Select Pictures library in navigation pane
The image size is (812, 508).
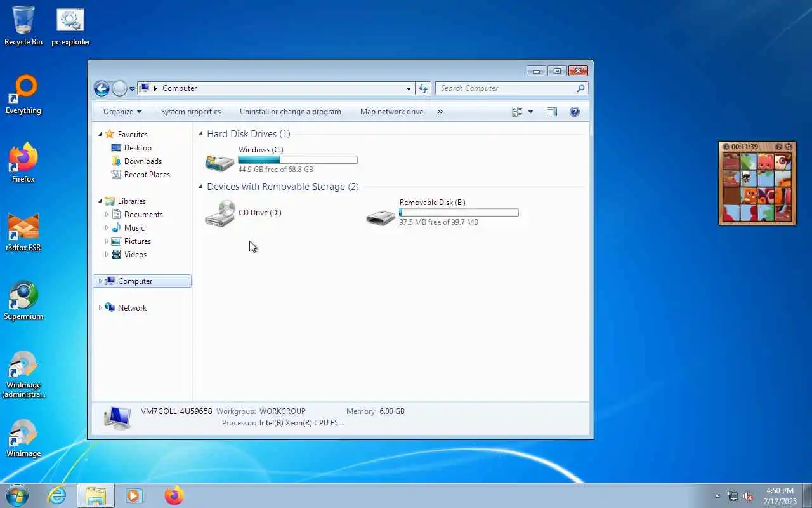[x=138, y=241]
